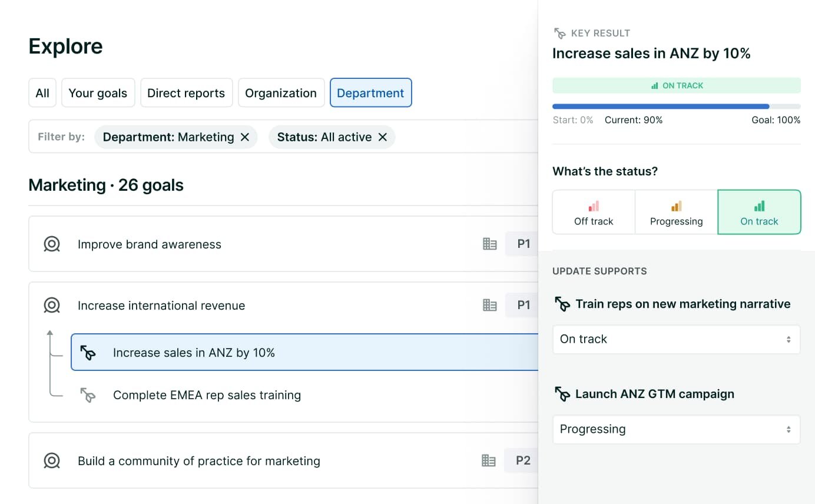The image size is (815, 504).
Task: Open the Launch ANZ GTM campaign status dropdown
Action: pyautogui.click(x=676, y=430)
